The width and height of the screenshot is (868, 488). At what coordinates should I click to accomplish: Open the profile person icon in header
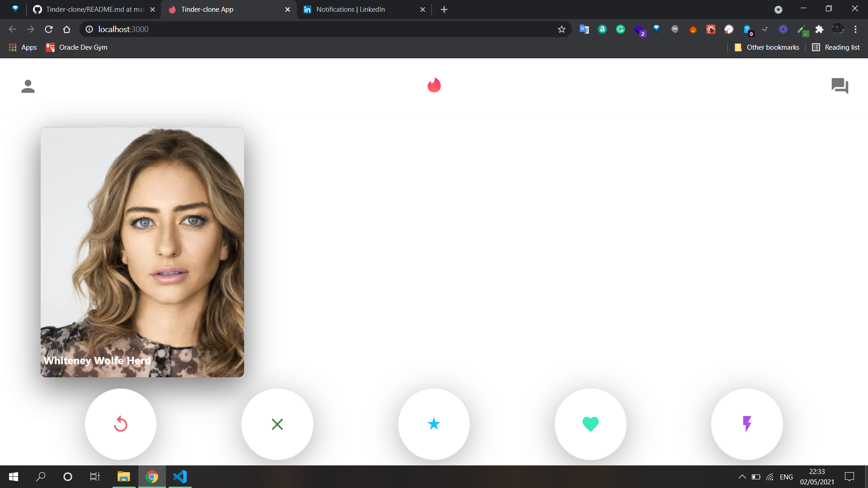28,86
